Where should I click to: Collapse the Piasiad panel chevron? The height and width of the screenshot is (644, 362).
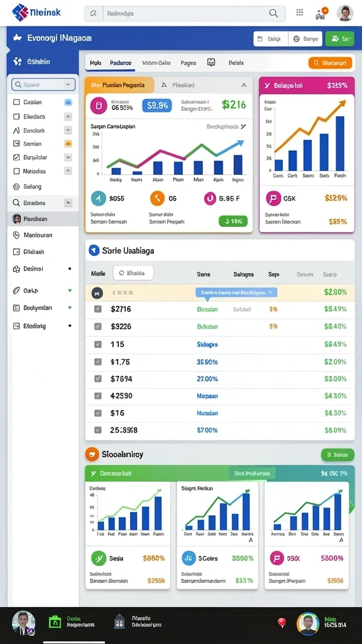coord(244,85)
